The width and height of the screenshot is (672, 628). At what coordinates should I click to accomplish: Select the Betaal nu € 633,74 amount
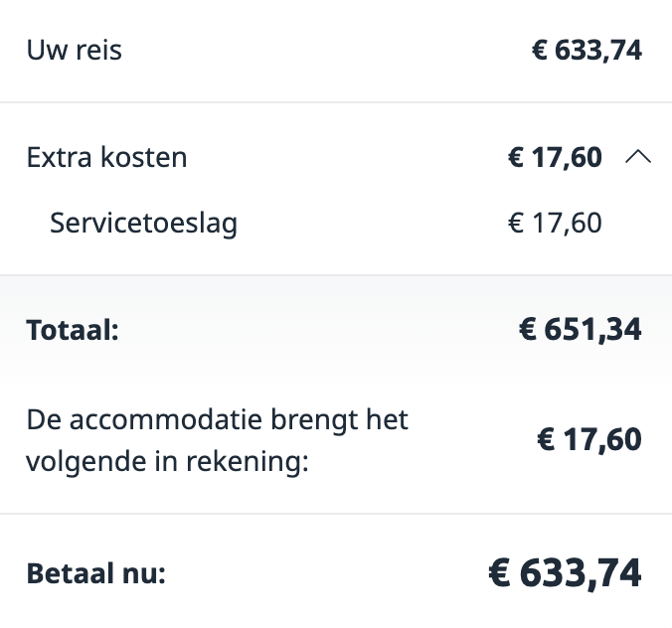click(565, 573)
